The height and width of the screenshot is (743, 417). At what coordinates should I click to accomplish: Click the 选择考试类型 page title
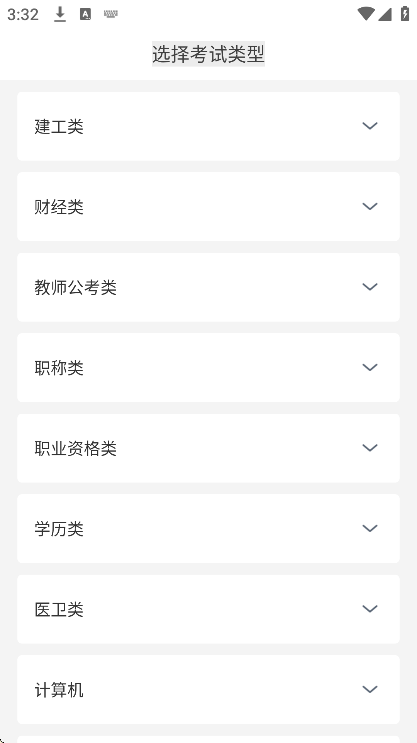pos(208,54)
